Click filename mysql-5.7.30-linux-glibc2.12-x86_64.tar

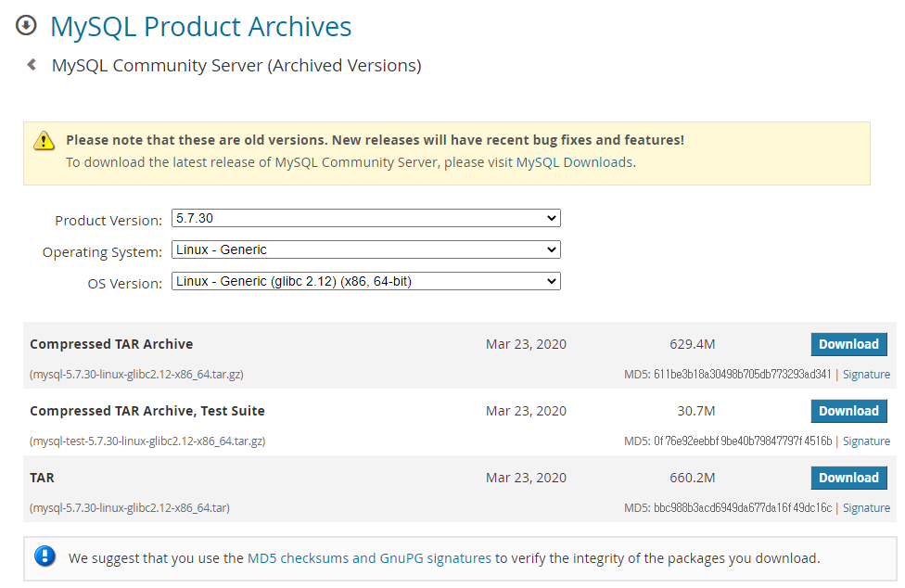[x=130, y=508]
